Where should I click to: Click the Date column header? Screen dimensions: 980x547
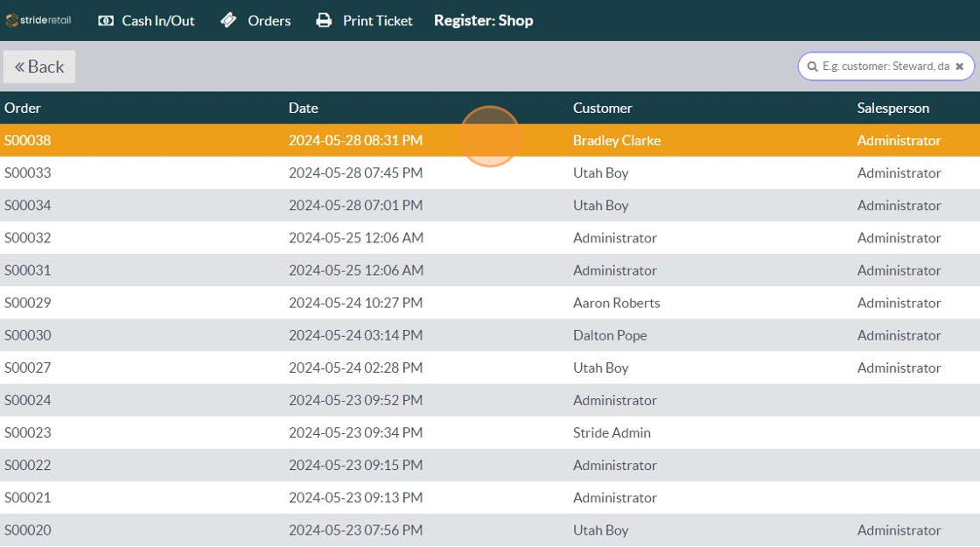point(304,108)
